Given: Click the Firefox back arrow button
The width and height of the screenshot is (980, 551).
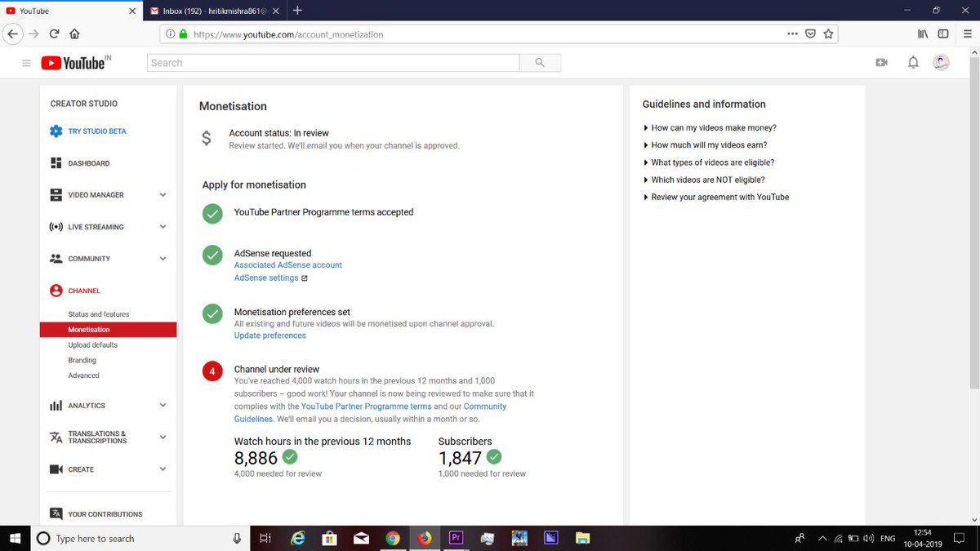Looking at the screenshot, I should (x=13, y=34).
